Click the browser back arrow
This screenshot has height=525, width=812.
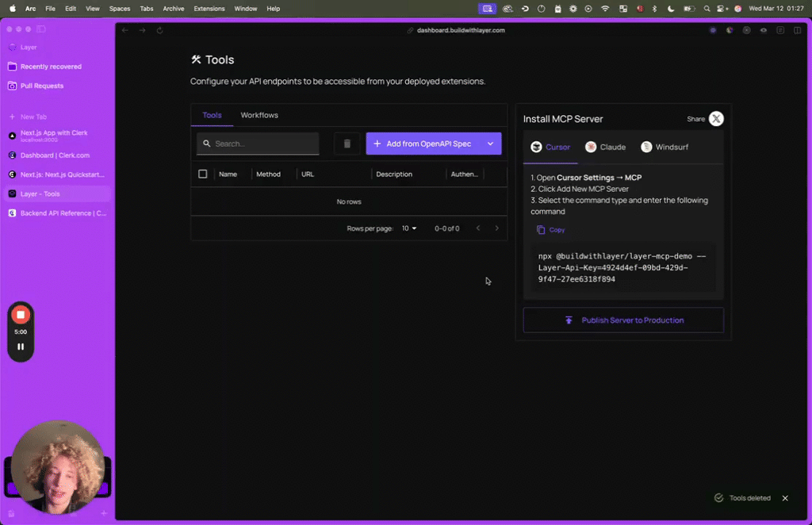pyautogui.click(x=124, y=30)
